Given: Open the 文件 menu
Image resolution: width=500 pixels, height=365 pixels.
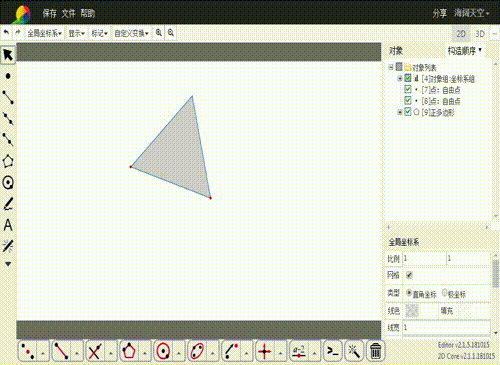Looking at the screenshot, I should point(68,13).
